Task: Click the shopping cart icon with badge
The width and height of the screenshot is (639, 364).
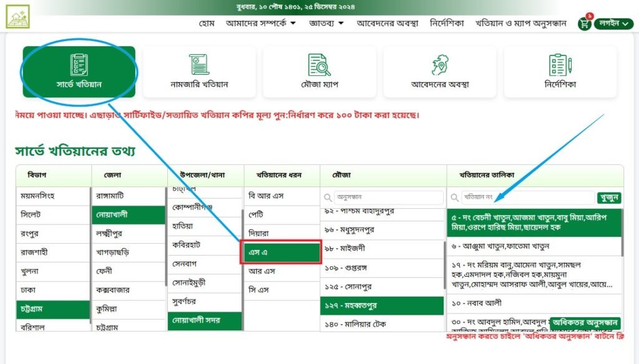Action: click(x=584, y=22)
